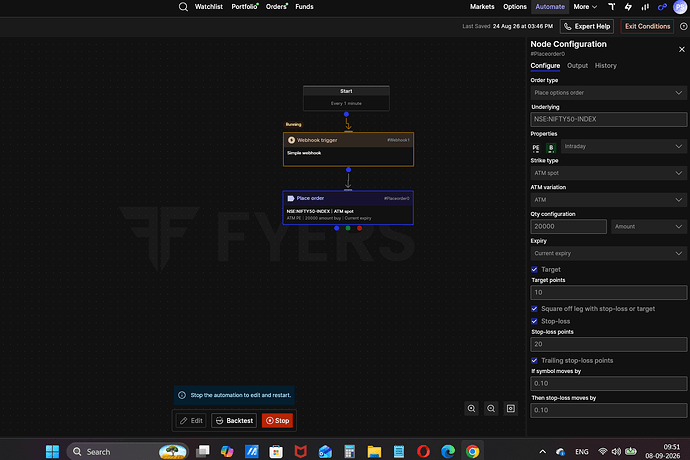Toggle Trailing stop-loss points checkbox
Viewport: 690px width, 460px height.
click(534, 361)
